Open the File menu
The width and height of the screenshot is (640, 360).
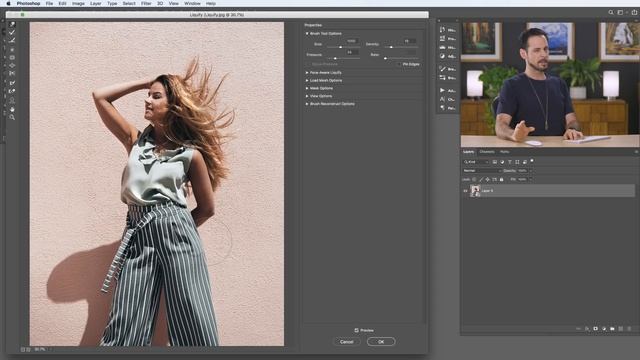(x=49, y=3)
